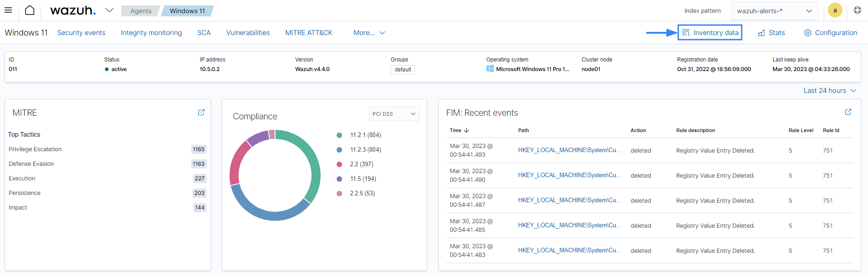Select the Windows 11 breadcrumb
Screen dimensions: 868x276
(x=187, y=11)
